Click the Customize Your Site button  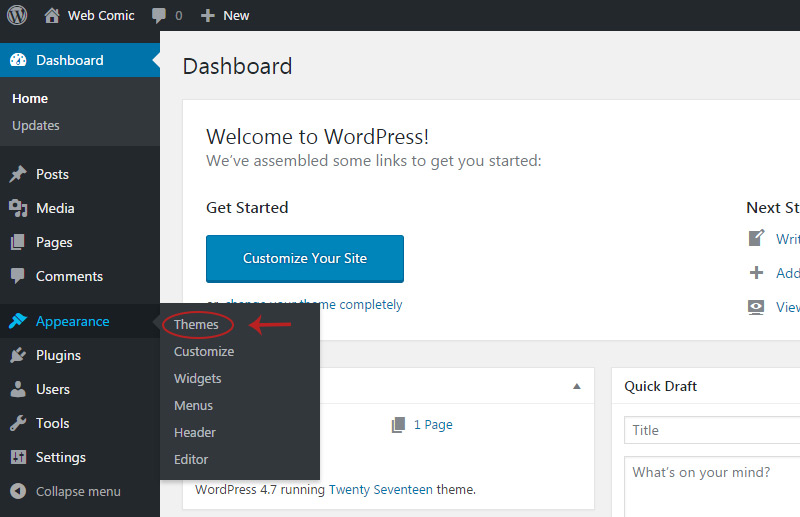[305, 259]
